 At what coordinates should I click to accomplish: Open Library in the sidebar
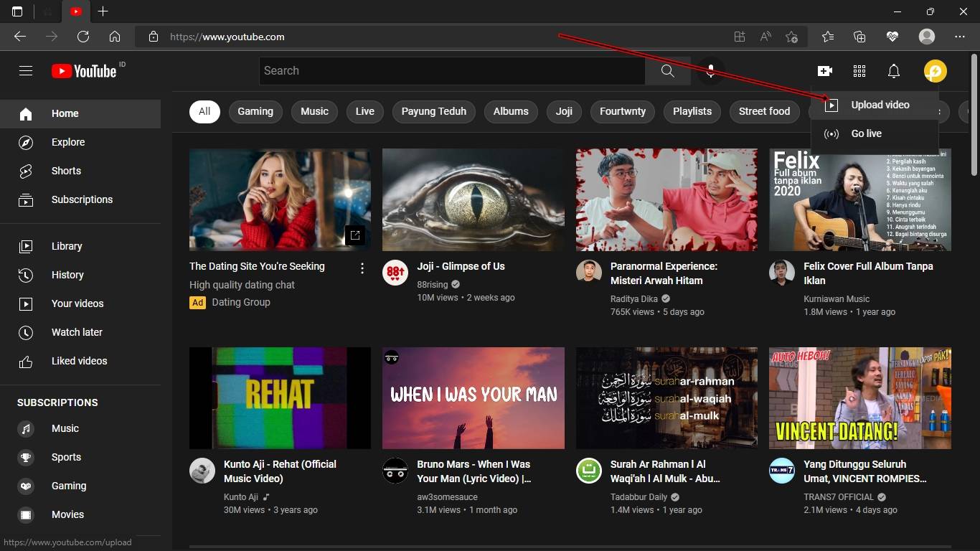(80, 246)
